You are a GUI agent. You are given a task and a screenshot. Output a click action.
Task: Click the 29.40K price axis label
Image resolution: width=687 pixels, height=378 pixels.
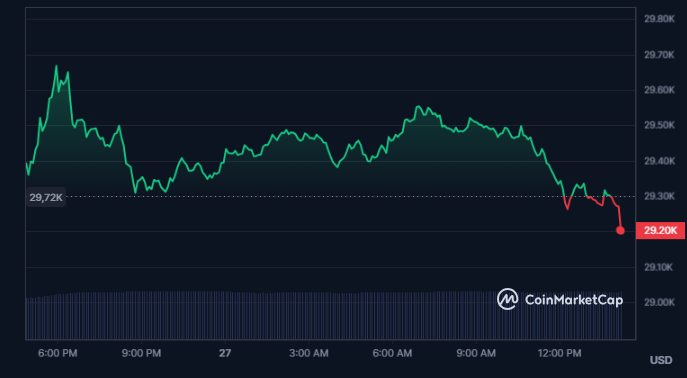[659, 161]
